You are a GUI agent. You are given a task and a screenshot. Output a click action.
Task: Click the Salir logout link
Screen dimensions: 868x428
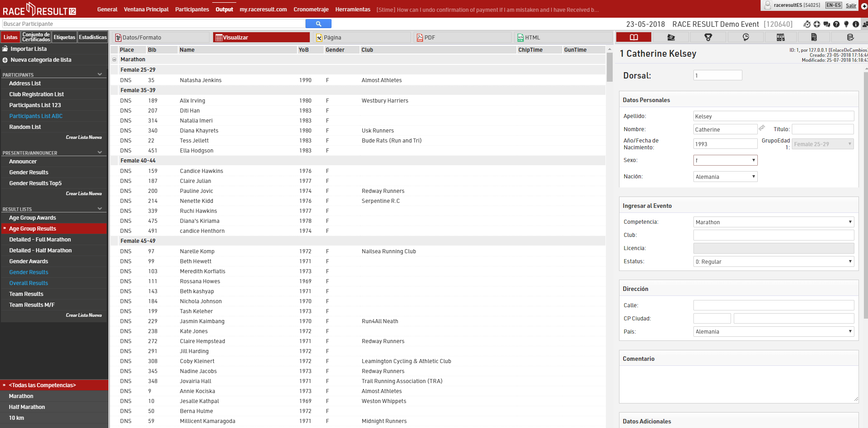[851, 5]
